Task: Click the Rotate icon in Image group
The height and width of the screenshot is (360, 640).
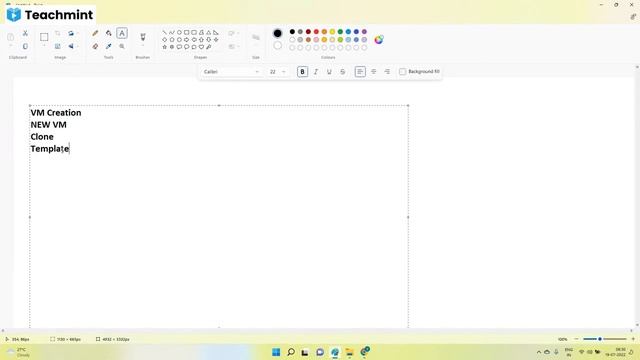Action: pyautogui.click(x=71, y=33)
